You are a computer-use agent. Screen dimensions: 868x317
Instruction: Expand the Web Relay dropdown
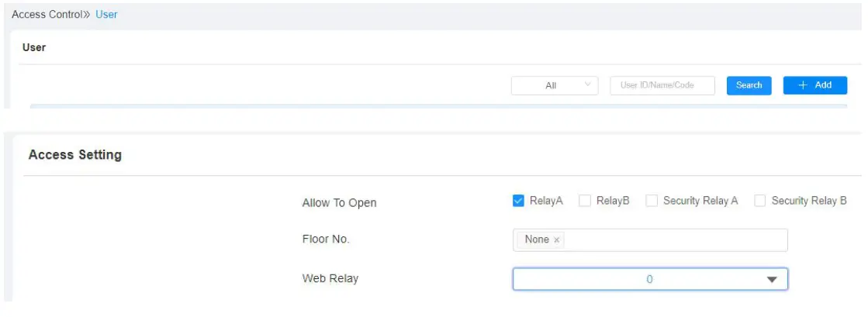[x=650, y=279]
